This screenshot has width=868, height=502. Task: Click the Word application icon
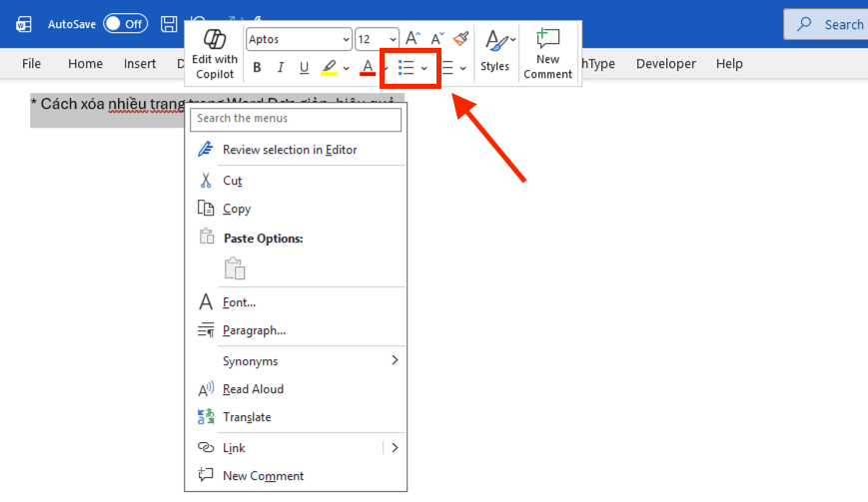tap(24, 24)
